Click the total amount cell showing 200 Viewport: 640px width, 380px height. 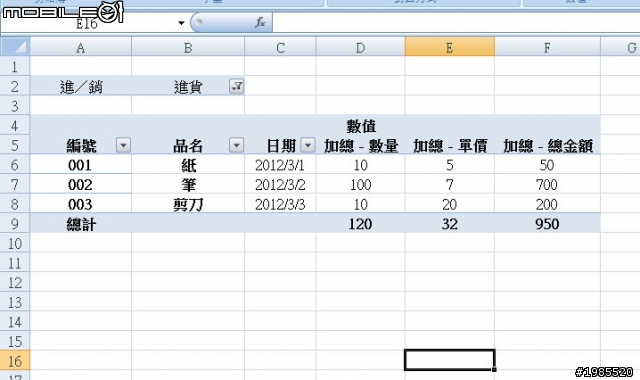pyautogui.click(x=547, y=204)
